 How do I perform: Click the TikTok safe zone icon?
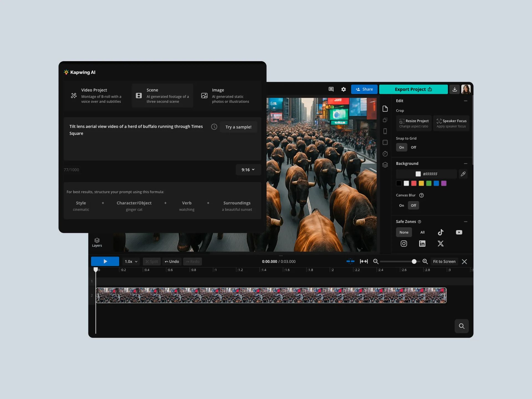pyautogui.click(x=441, y=232)
